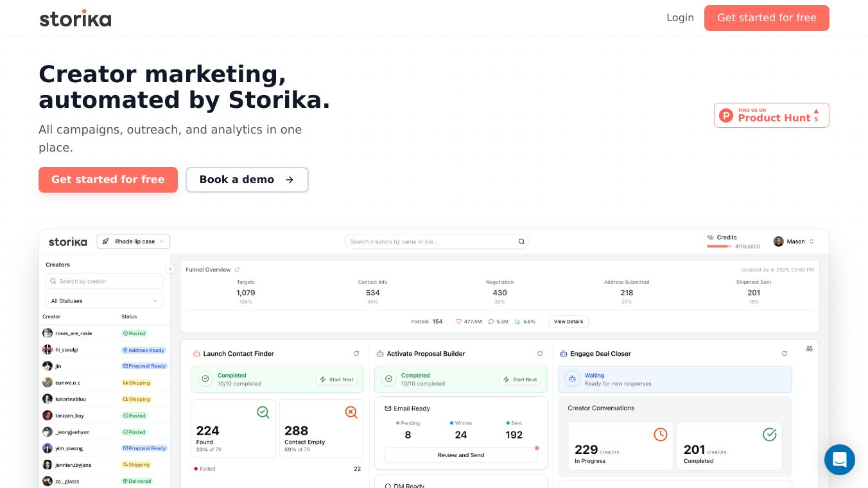The image size is (868, 488).
Task: Open the Rhode lip case campaign dropdown
Action: [x=134, y=241]
